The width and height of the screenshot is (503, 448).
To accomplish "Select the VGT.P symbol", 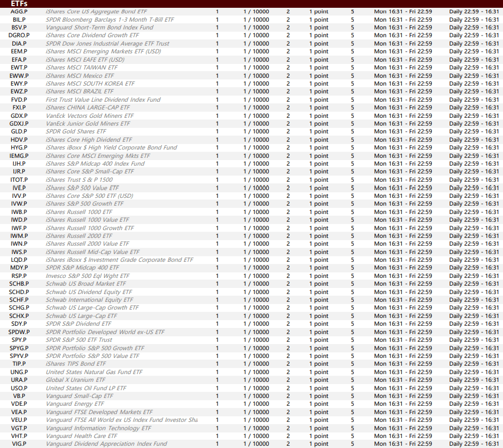I will (x=19, y=428).
